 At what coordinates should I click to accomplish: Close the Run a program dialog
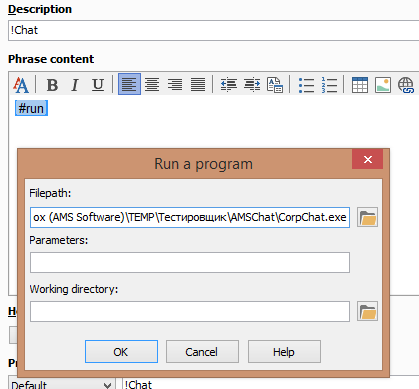coord(368,159)
